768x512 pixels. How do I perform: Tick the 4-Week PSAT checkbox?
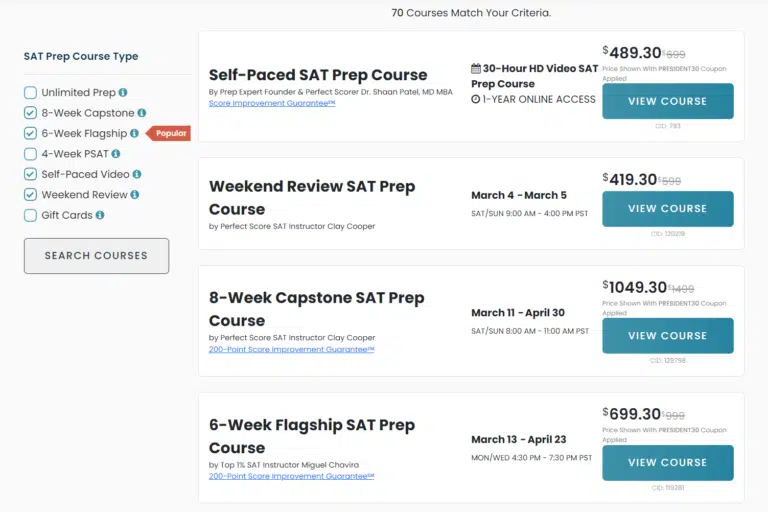click(31, 154)
